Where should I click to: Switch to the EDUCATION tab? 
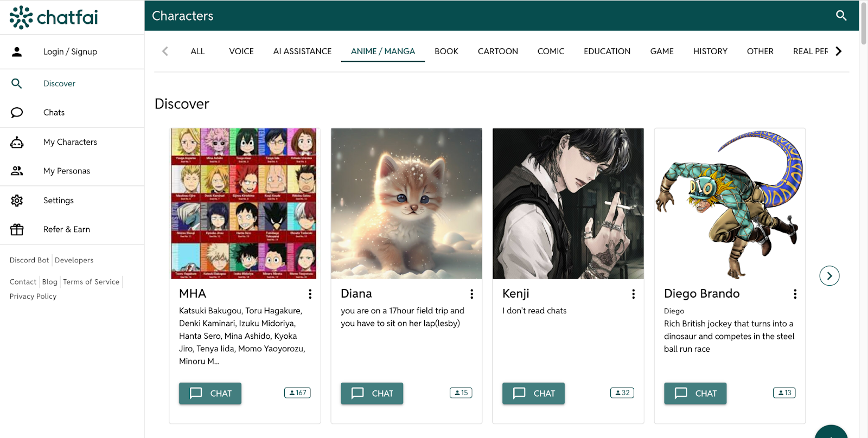click(607, 51)
